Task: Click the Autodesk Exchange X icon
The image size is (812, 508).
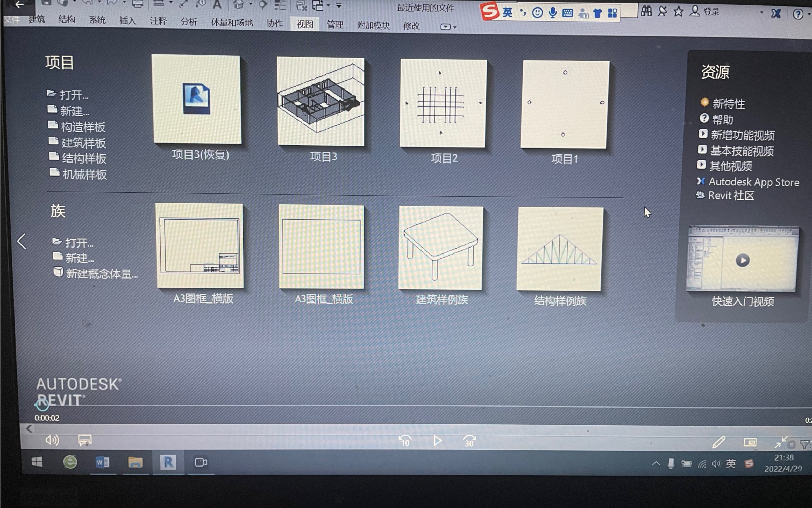Action: [x=776, y=13]
